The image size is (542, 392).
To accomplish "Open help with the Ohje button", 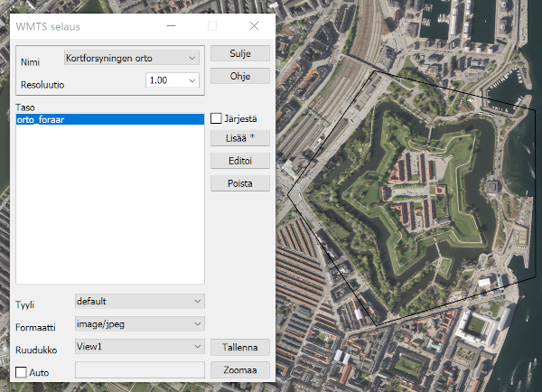I will [240, 77].
